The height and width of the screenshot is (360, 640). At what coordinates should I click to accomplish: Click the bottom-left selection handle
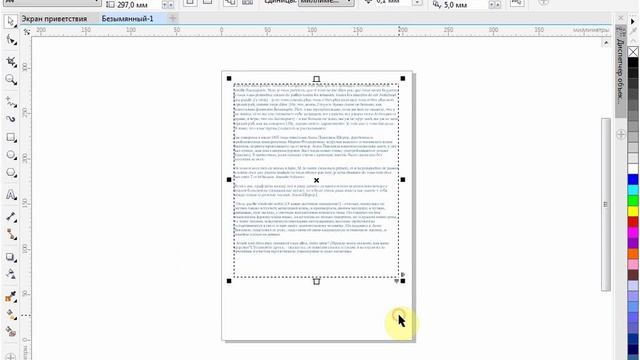click(229, 281)
